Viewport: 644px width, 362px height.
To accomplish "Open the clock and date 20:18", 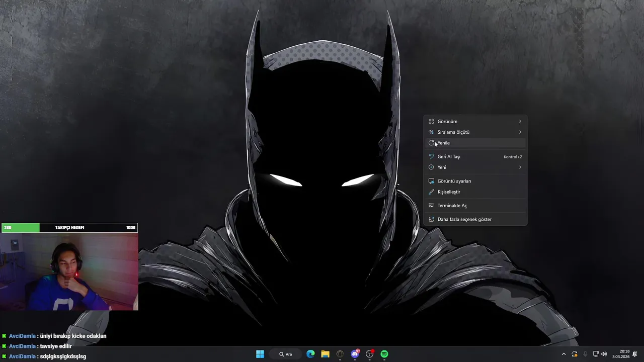I will point(621,354).
